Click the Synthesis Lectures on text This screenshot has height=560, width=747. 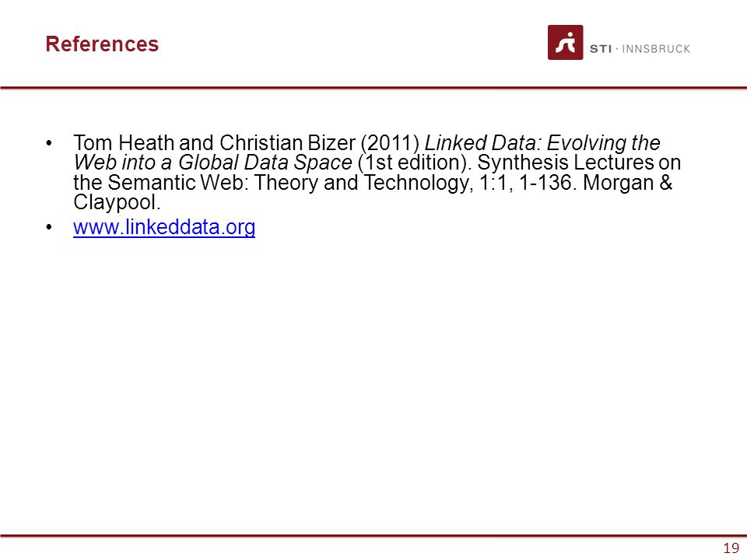point(579,163)
